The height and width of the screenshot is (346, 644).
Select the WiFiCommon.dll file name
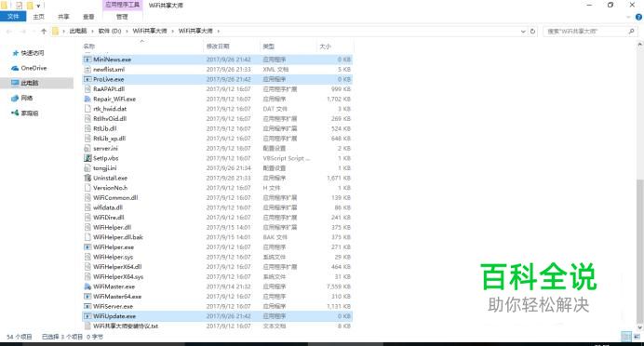pos(115,197)
